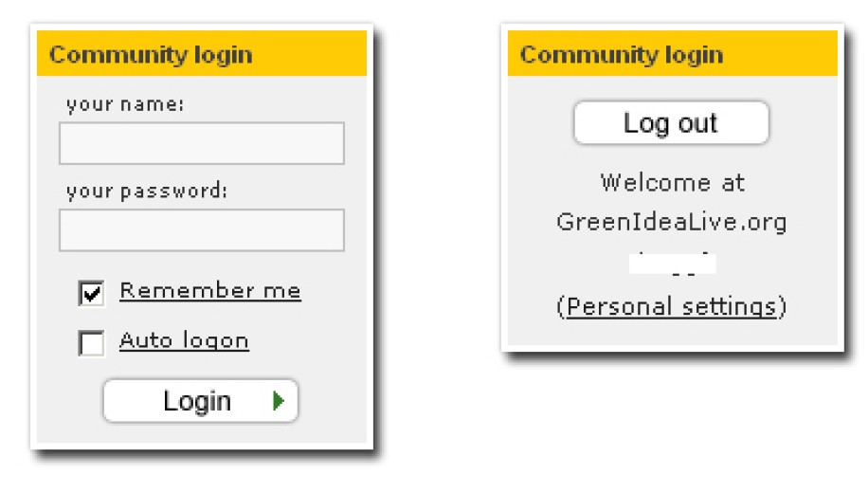Focus the your password input field
This screenshot has width=868, height=493.
tap(201, 230)
